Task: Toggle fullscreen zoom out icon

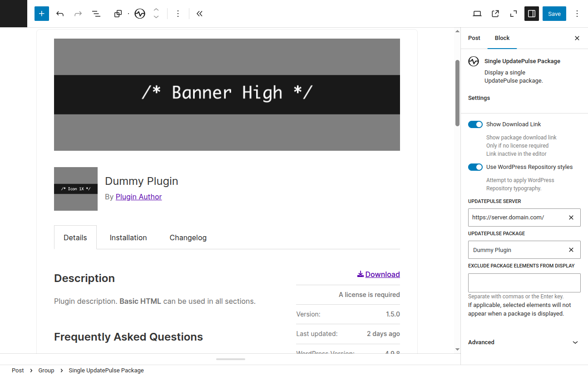Action: click(514, 14)
